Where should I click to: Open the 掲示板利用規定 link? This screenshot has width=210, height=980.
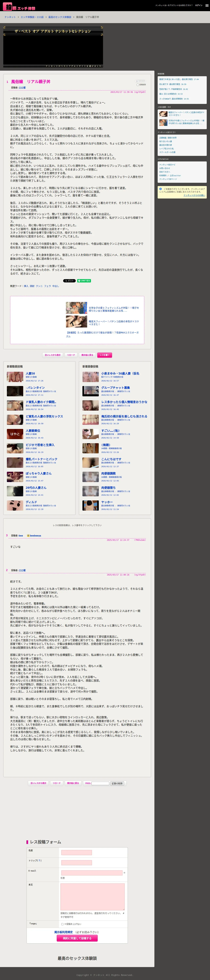click(63, 932)
